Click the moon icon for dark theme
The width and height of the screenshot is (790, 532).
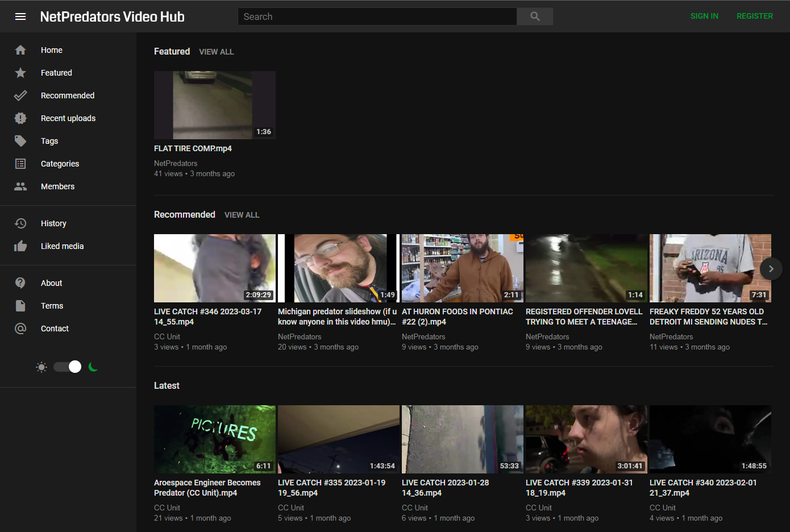coord(93,367)
